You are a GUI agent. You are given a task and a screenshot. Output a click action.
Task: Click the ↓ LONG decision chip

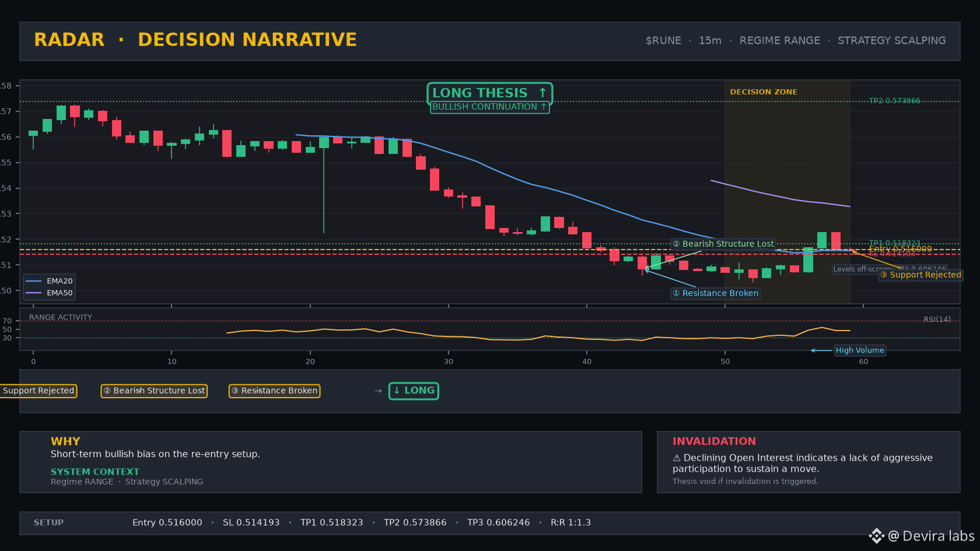(x=414, y=391)
